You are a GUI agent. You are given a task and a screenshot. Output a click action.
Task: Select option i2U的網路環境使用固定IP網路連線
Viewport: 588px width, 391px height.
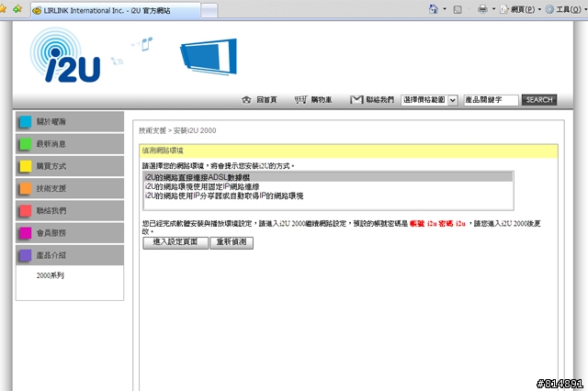(x=328, y=186)
